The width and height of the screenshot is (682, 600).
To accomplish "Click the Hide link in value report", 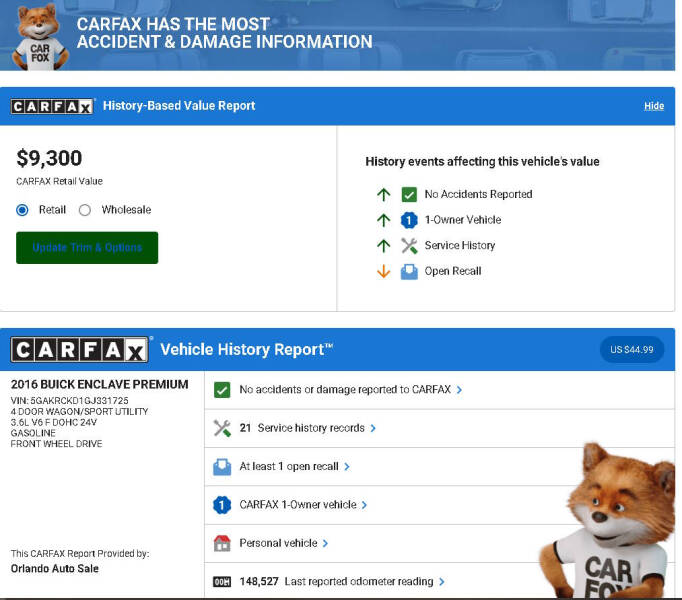I will [x=653, y=106].
